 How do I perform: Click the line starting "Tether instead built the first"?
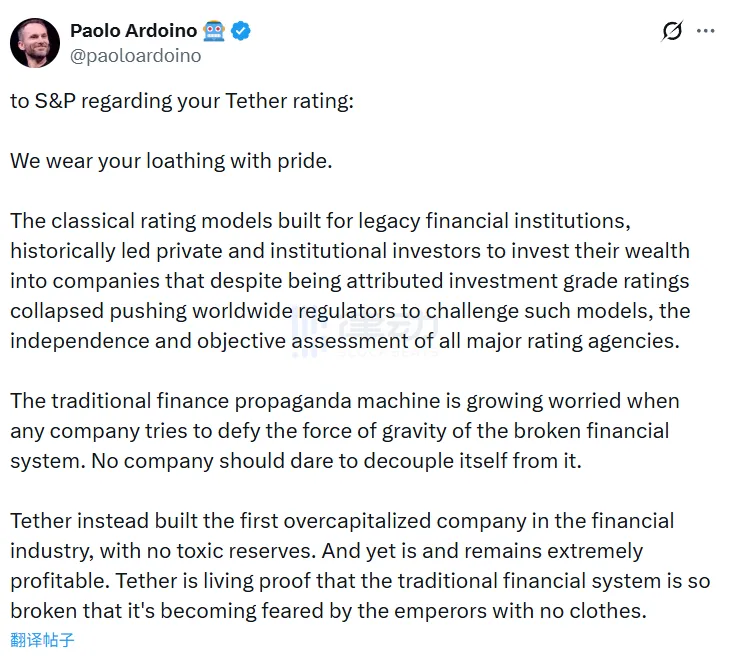tap(342, 521)
